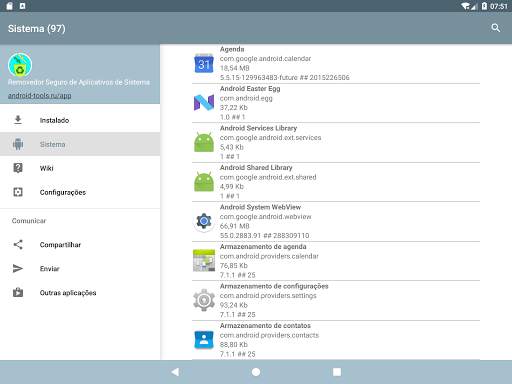Image resolution: width=512 pixels, height=384 pixels.
Task: Click package name com.google.android.calendar
Action: click(x=265, y=59)
